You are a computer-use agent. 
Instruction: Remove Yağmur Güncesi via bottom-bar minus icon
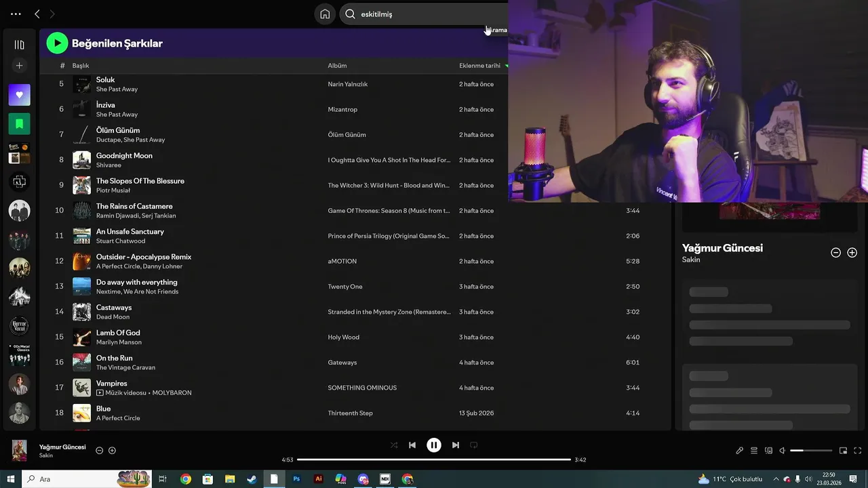(99, 451)
